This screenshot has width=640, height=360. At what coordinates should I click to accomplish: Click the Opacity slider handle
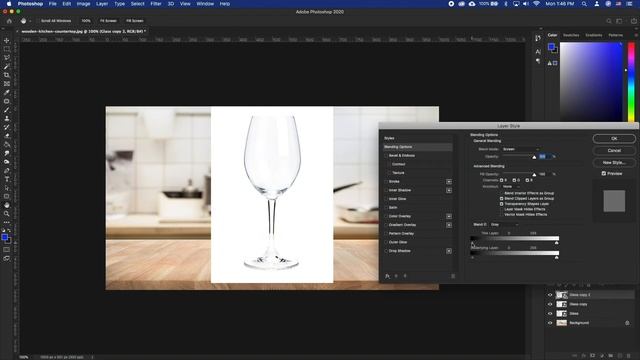coord(534,158)
